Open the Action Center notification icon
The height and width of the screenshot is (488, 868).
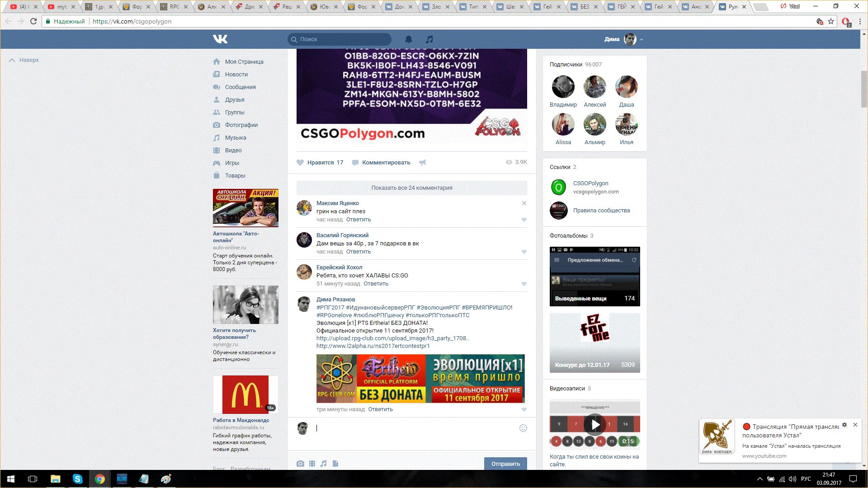pos(853,479)
